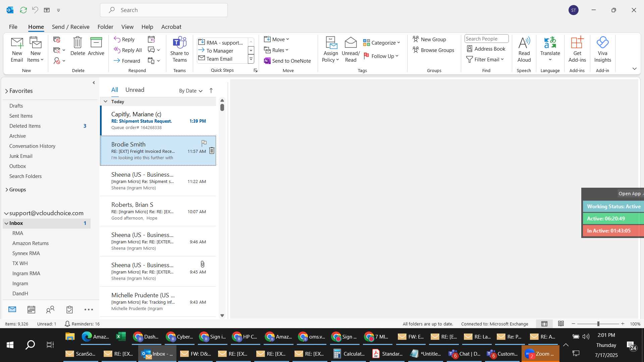Screen dimensions: 644x362
Task: Open the New Items menu
Action: 35,50
